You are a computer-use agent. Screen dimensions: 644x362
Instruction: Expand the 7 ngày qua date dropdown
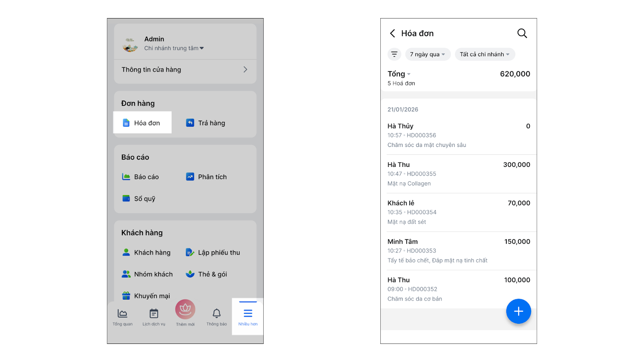pyautogui.click(x=427, y=54)
